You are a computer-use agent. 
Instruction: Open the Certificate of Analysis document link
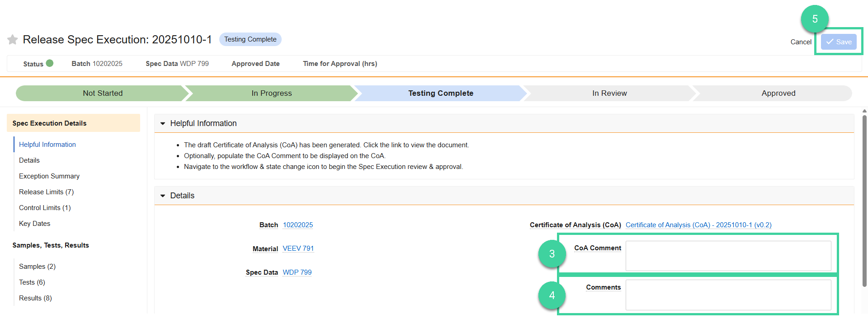(x=698, y=225)
